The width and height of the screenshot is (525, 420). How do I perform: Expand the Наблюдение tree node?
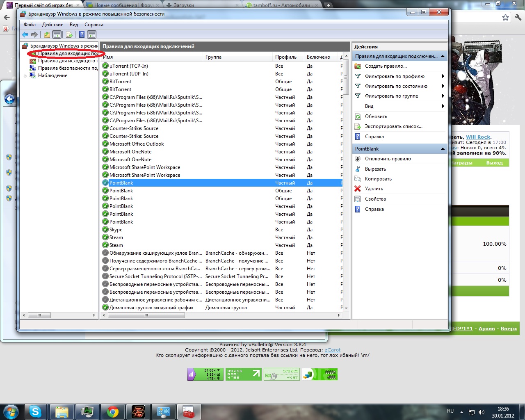click(x=25, y=76)
